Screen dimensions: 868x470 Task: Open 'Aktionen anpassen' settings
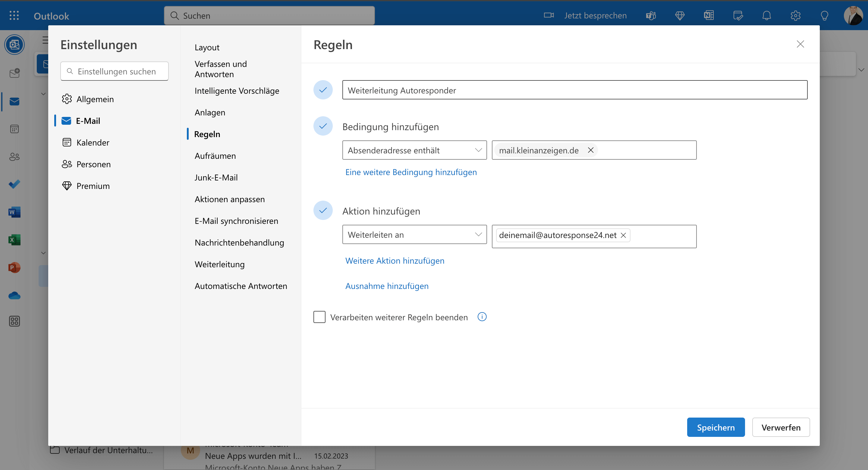click(x=230, y=199)
